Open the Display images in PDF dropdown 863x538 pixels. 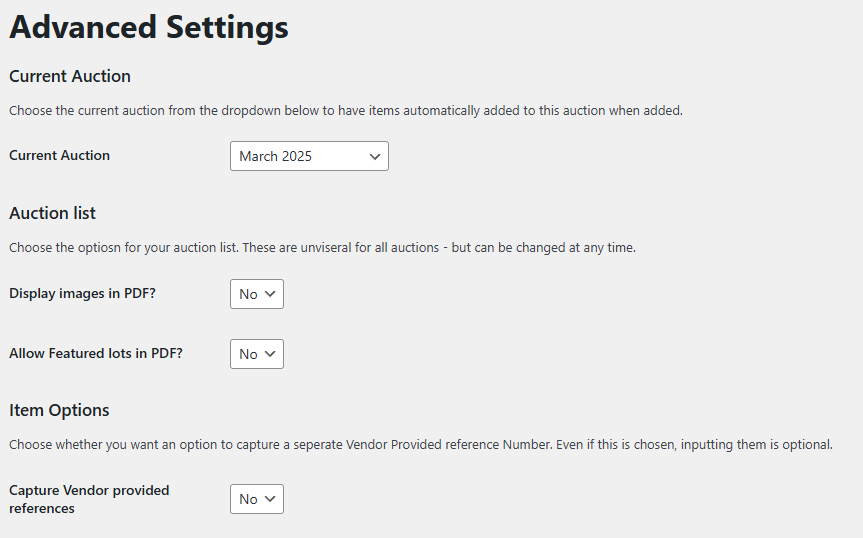click(x=256, y=294)
